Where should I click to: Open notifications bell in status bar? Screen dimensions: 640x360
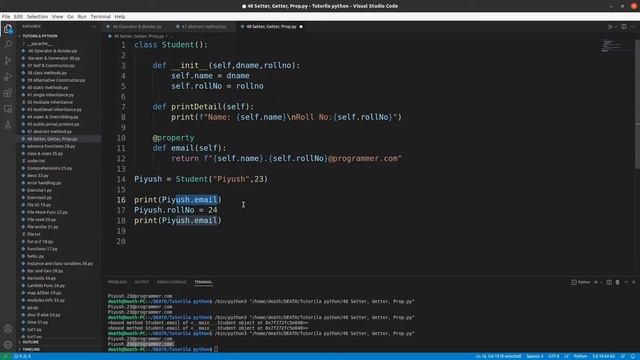[x=633, y=356]
